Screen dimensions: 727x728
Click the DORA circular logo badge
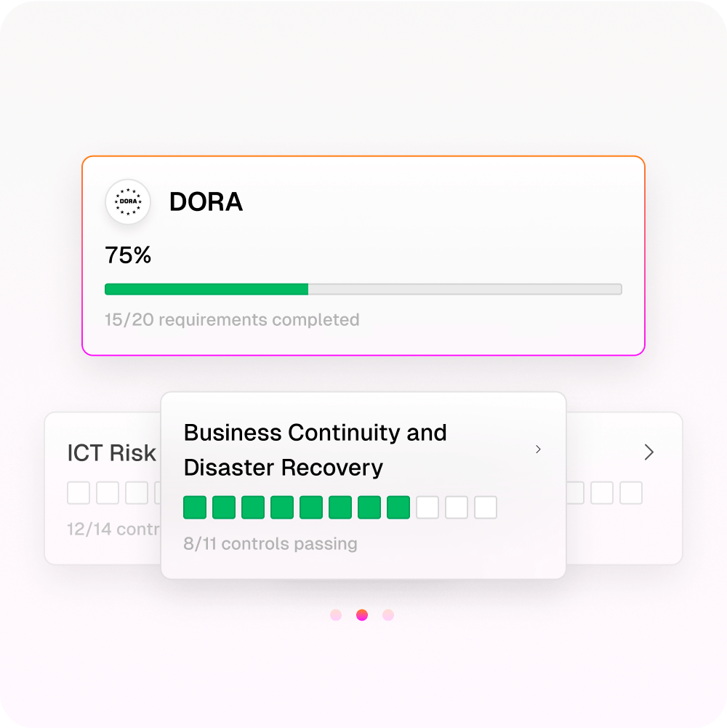pos(128,201)
